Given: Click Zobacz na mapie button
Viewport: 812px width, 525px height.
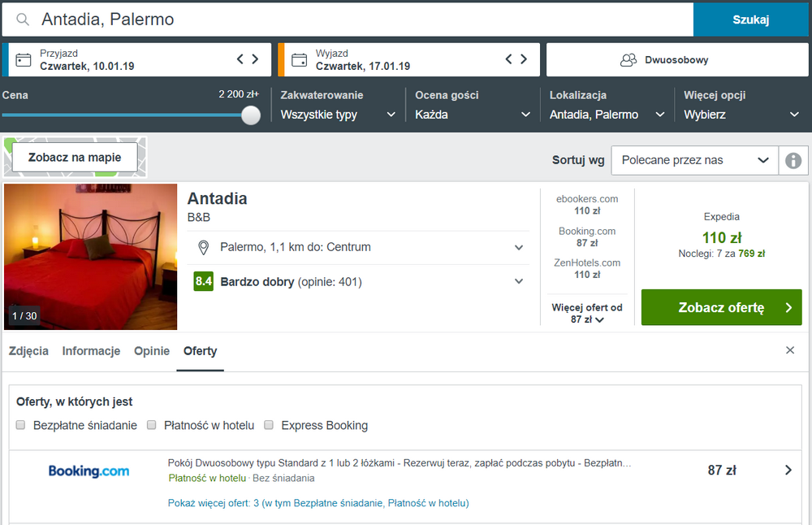Looking at the screenshot, I should point(75,157).
